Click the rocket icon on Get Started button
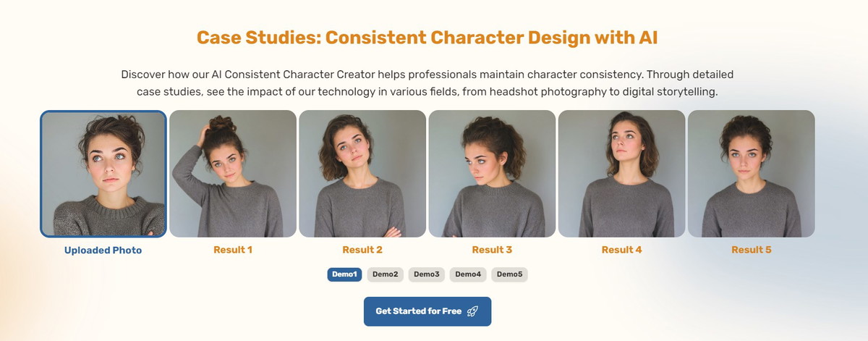 pos(472,311)
